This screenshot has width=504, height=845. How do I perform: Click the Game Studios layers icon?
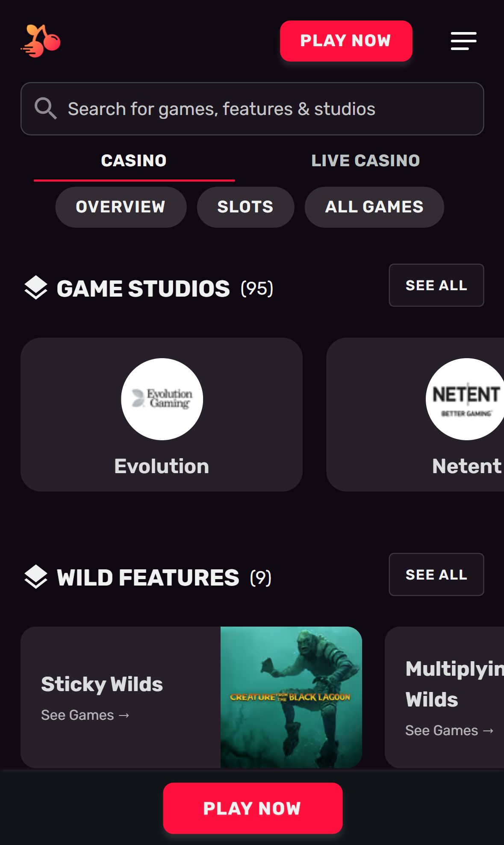[x=36, y=288]
